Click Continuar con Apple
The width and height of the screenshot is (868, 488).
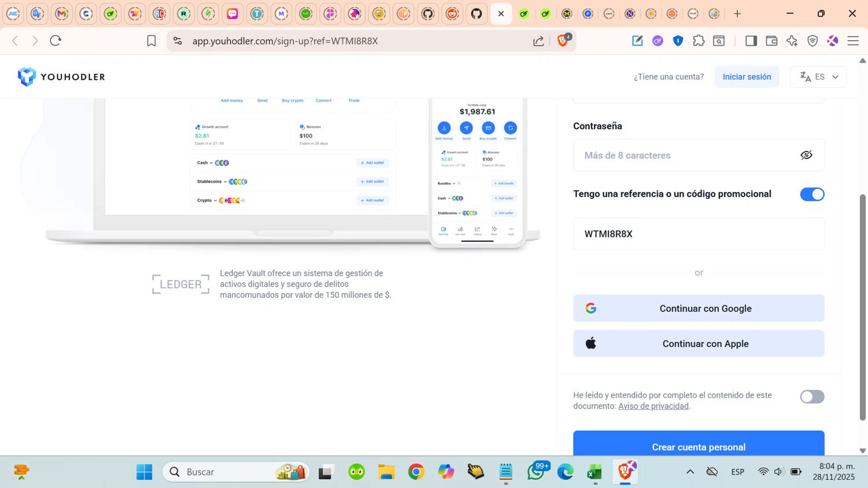point(698,343)
